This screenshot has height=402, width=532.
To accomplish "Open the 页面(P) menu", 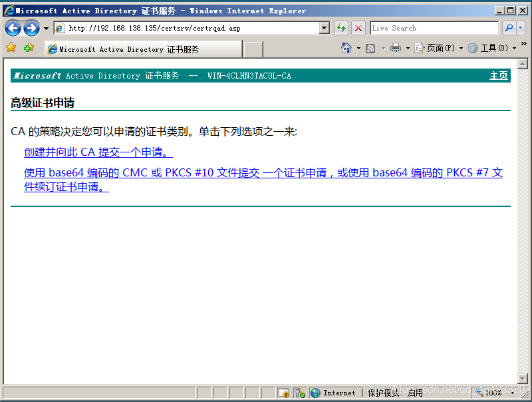I will click(x=438, y=48).
